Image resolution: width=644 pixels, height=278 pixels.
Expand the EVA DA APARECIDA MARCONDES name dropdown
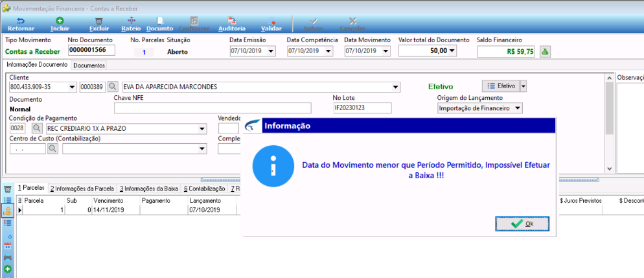(395, 87)
